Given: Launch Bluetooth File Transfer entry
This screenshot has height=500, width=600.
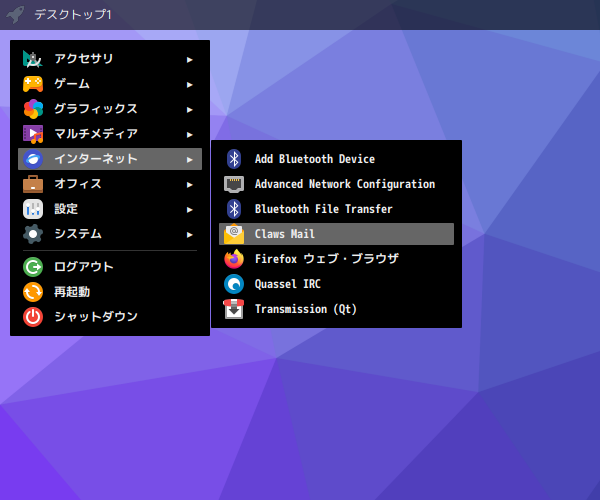Looking at the screenshot, I should point(336,209).
